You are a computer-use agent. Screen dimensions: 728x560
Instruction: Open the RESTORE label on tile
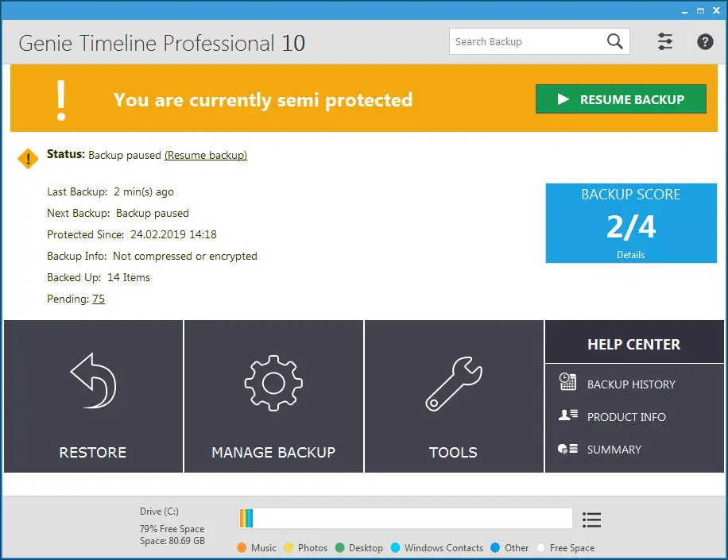92,452
